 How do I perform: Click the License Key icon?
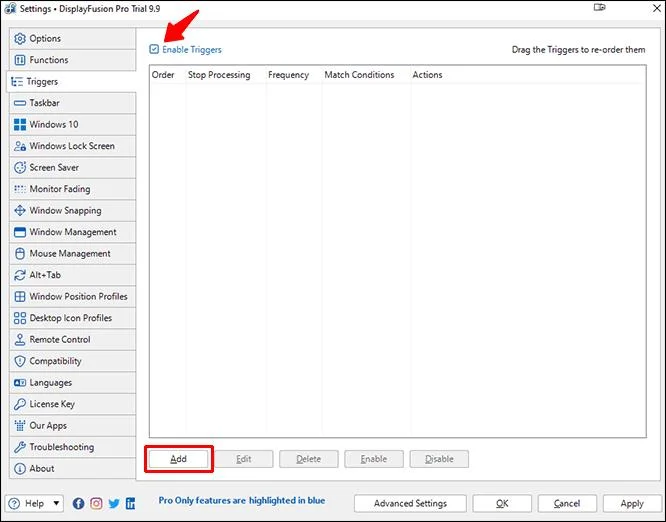pyautogui.click(x=20, y=404)
